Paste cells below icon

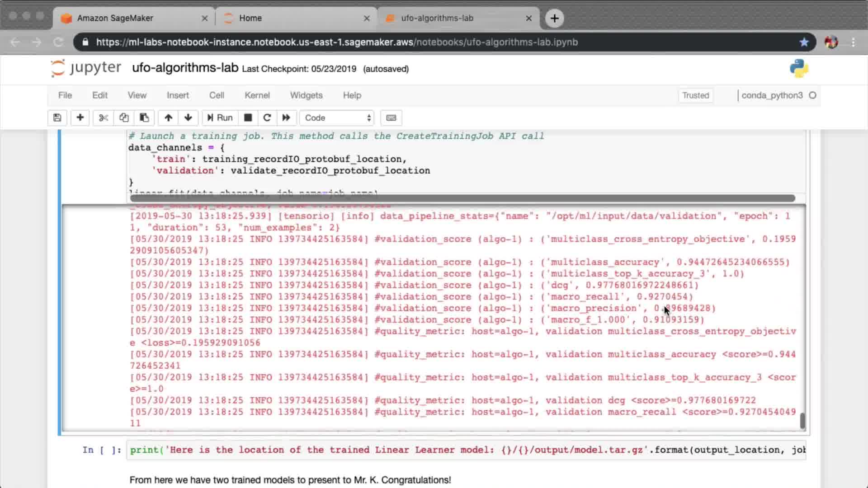(144, 118)
